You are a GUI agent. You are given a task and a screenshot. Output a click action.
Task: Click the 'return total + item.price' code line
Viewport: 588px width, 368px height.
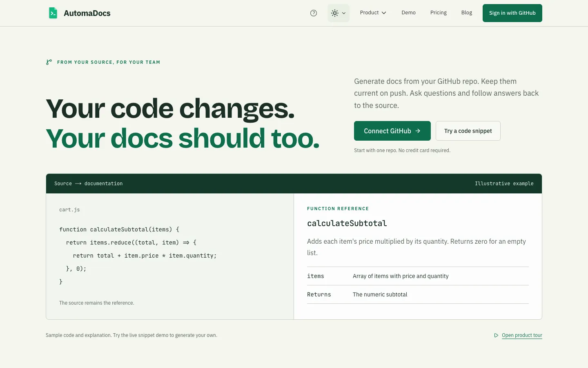click(145, 256)
